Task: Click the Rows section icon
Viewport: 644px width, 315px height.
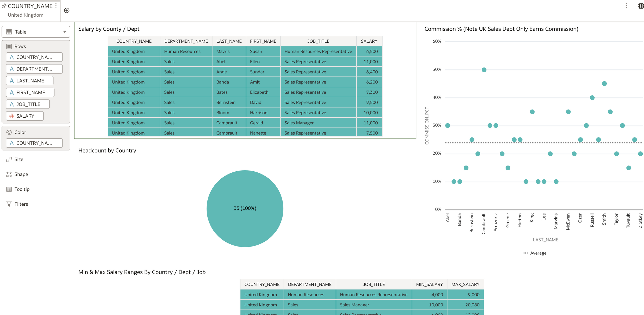Action: pyautogui.click(x=9, y=46)
